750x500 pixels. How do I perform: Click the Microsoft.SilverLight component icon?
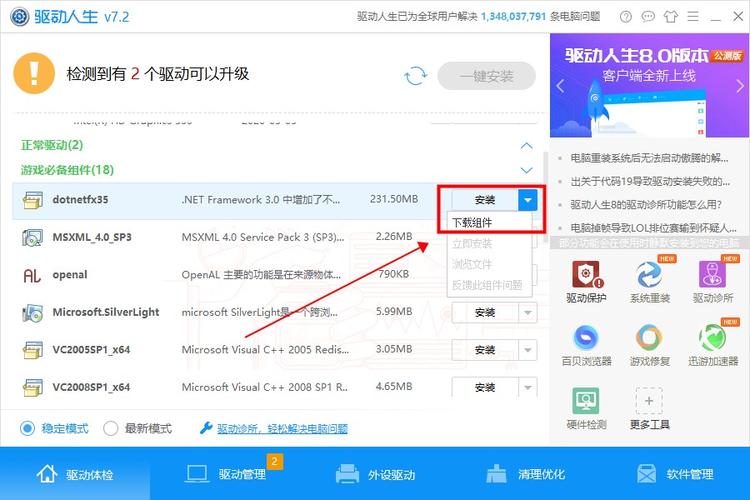tap(33, 313)
